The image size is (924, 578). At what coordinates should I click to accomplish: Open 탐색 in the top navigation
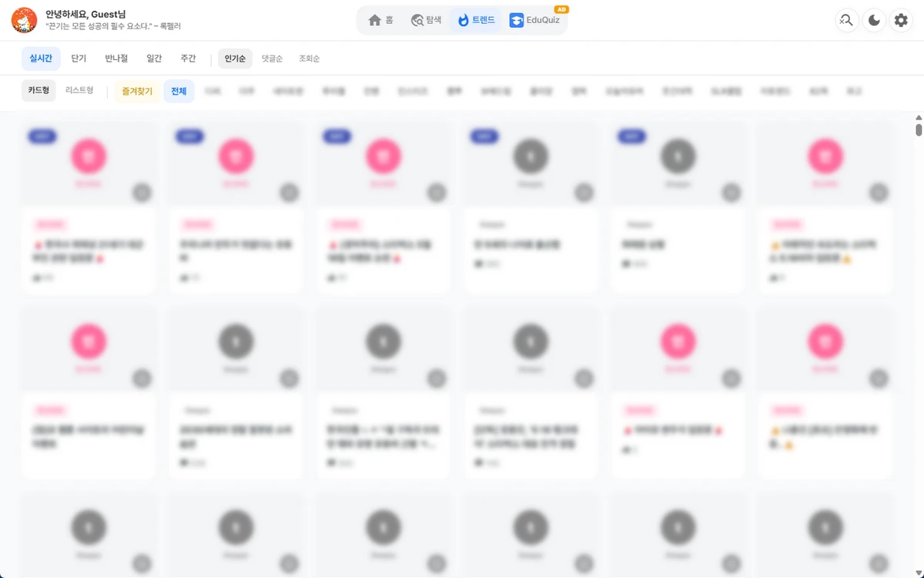(426, 20)
